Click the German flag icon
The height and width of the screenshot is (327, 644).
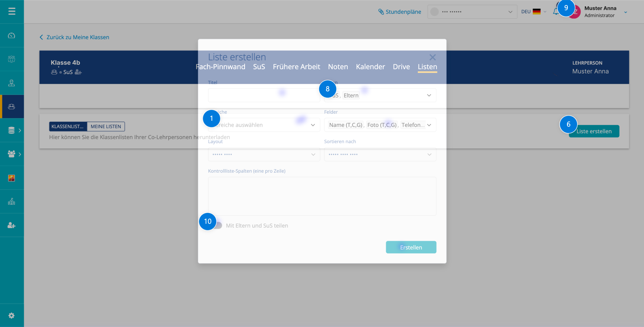(x=537, y=11)
